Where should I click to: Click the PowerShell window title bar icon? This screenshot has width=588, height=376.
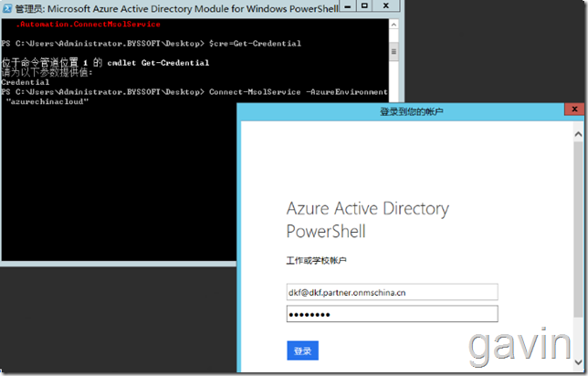coord(7,8)
